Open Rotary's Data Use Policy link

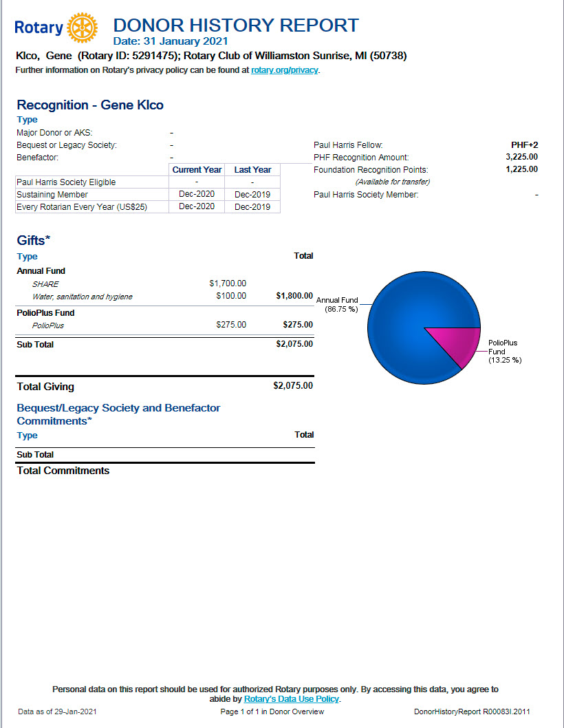(292, 698)
